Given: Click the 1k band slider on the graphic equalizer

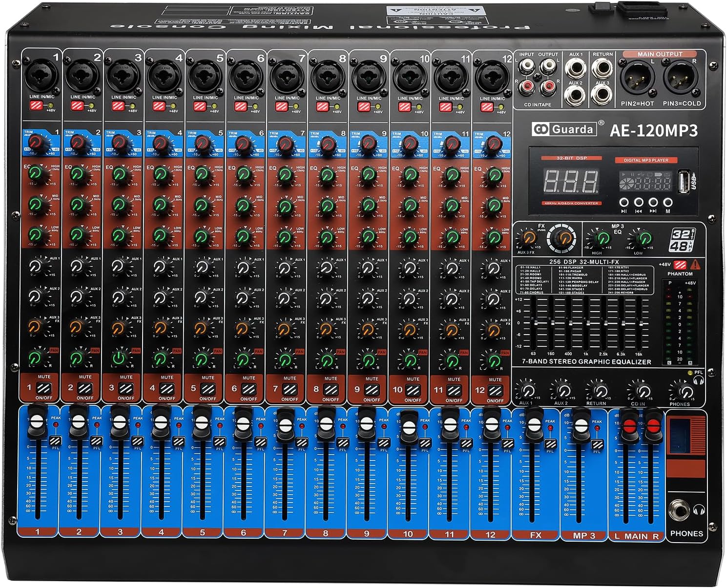Looking at the screenshot, I should 587,323.
